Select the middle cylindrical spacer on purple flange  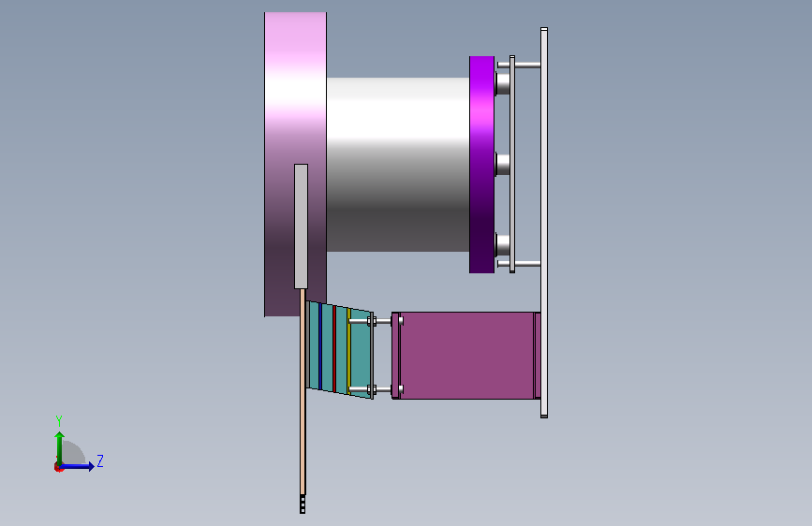[x=502, y=164]
